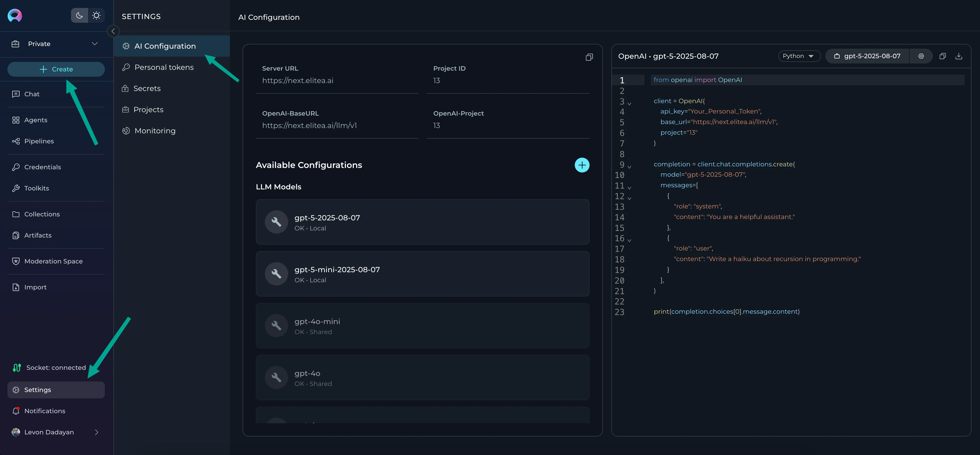Screen dimensions: 980x455
Task: Copy the server configuration details
Action: coord(589,57)
